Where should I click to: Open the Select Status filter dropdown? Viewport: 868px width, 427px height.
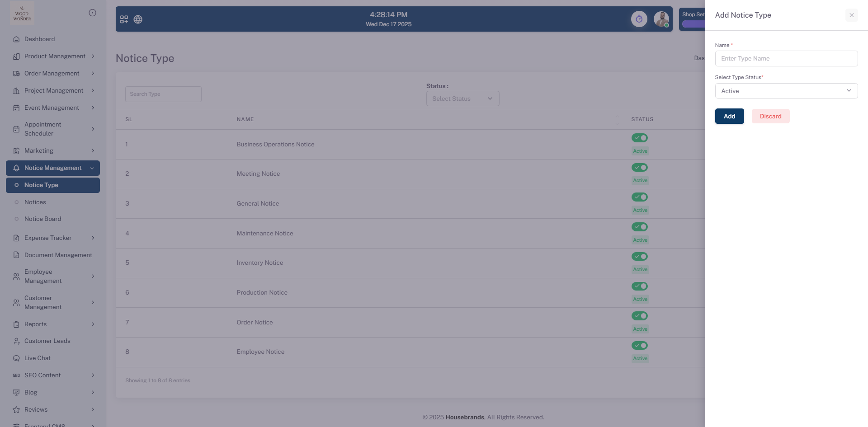click(462, 99)
